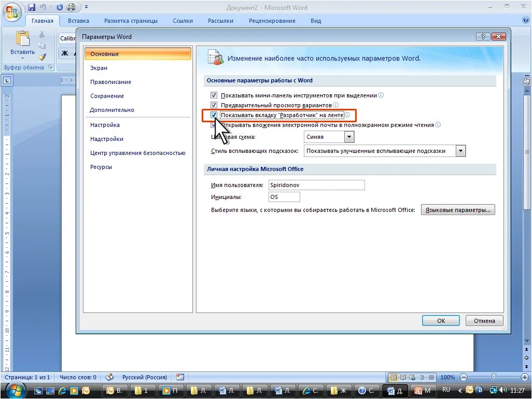Select the Format Painter brush icon
Viewport: 532px width, 399px height.
pyautogui.click(x=42, y=56)
